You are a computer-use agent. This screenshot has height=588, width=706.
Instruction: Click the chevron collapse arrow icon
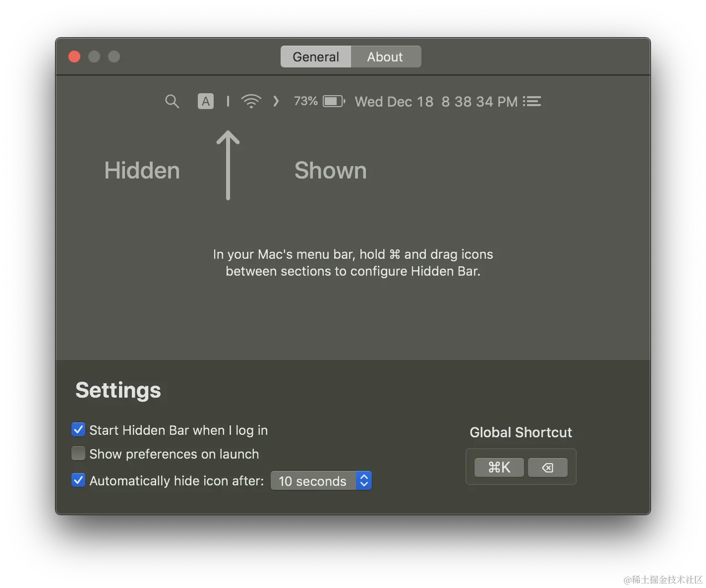[276, 101]
